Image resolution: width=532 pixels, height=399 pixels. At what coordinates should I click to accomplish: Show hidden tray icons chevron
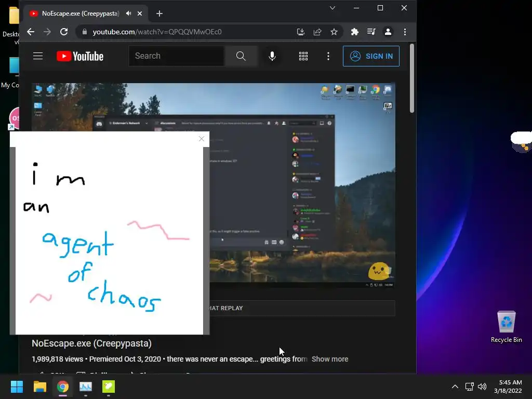[x=455, y=387]
